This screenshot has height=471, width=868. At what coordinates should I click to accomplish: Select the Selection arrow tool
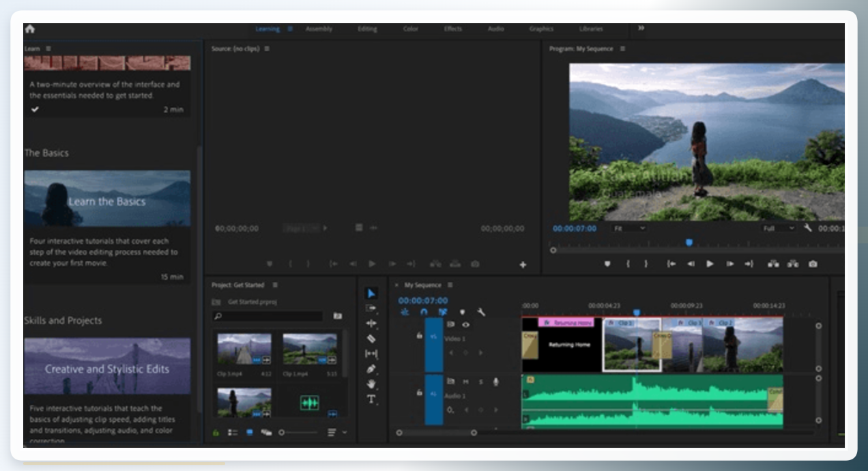point(371,294)
